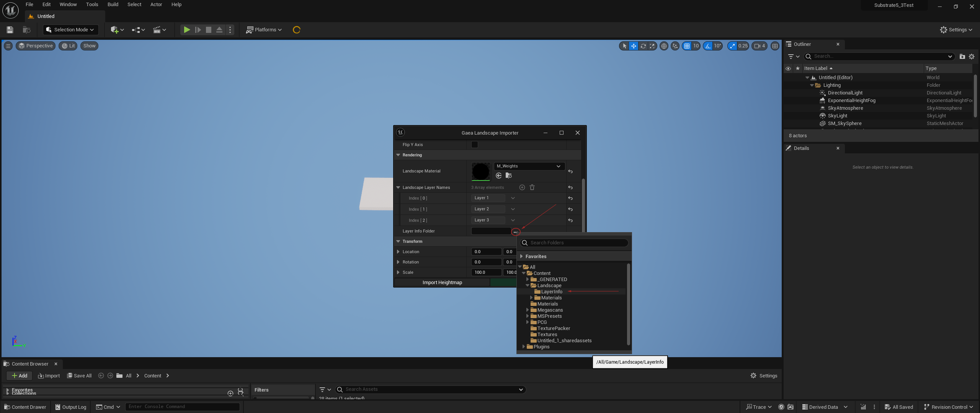
Task: Open play options three-dot menu
Action: tap(230, 30)
